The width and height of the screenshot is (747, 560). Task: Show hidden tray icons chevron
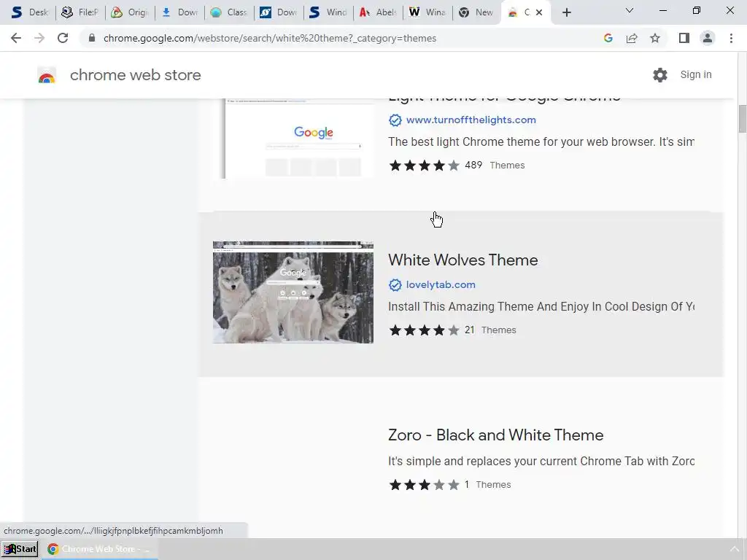[x=734, y=549]
